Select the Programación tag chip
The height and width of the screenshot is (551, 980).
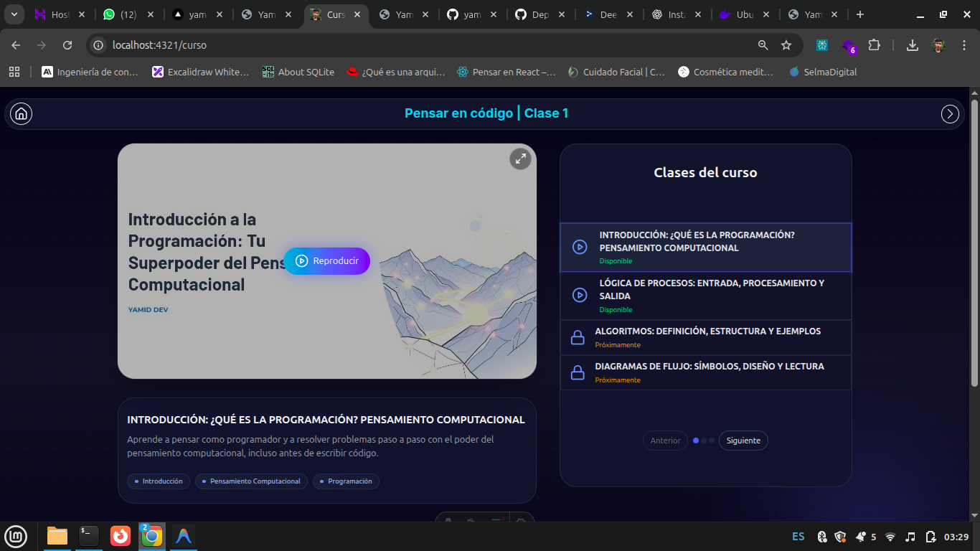(x=346, y=481)
